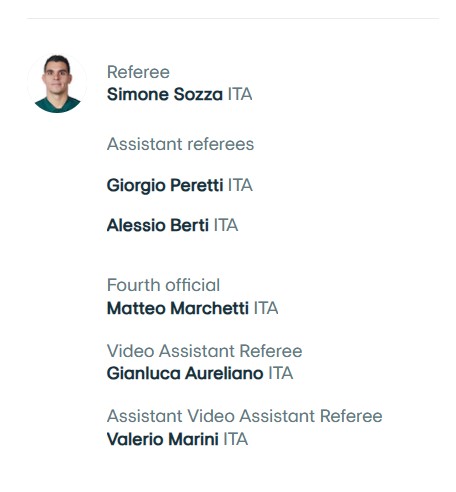456x492 pixels.
Task: Open the referee's round profile photo
Action: pyautogui.click(x=57, y=83)
